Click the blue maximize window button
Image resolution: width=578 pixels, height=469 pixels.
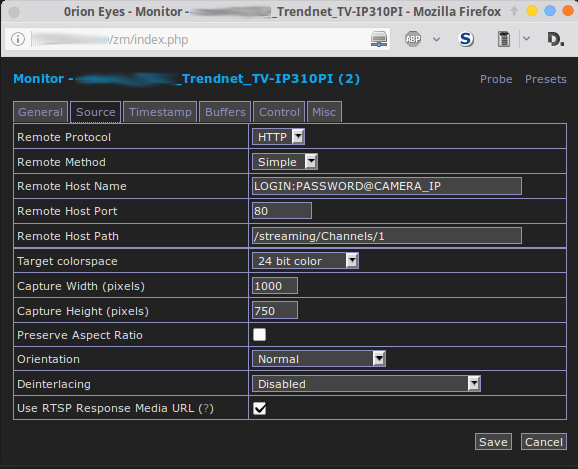[x=550, y=11]
